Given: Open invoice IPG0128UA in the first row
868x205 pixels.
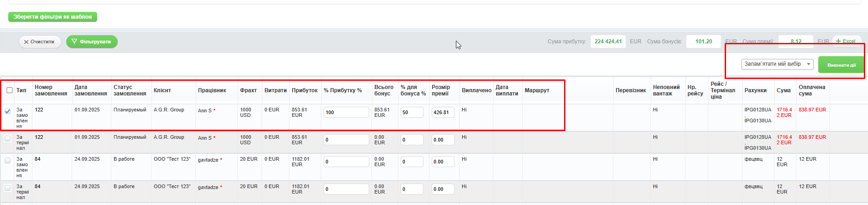Looking at the screenshot, I should tap(758, 110).
